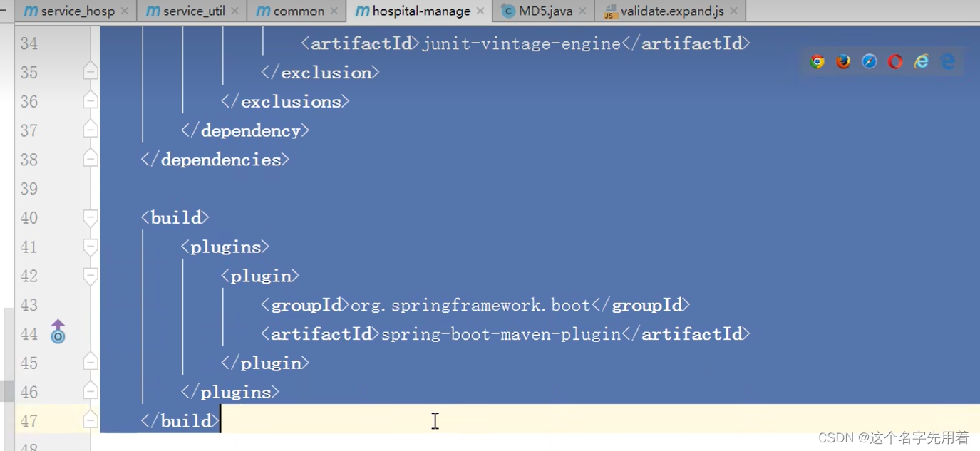Click the closing </build> tag

coord(180,420)
